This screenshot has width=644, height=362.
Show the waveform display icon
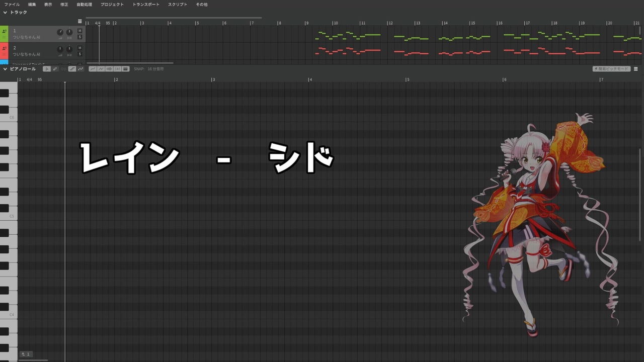[109, 69]
